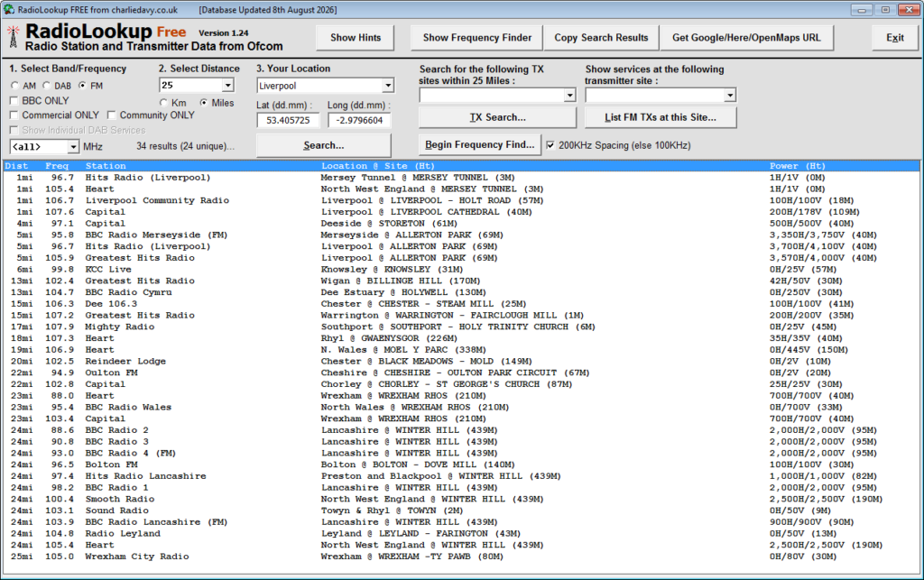This screenshot has width=924, height=580.
Task: Select the BBC Radio 1 98.2 row
Action: click(461, 488)
